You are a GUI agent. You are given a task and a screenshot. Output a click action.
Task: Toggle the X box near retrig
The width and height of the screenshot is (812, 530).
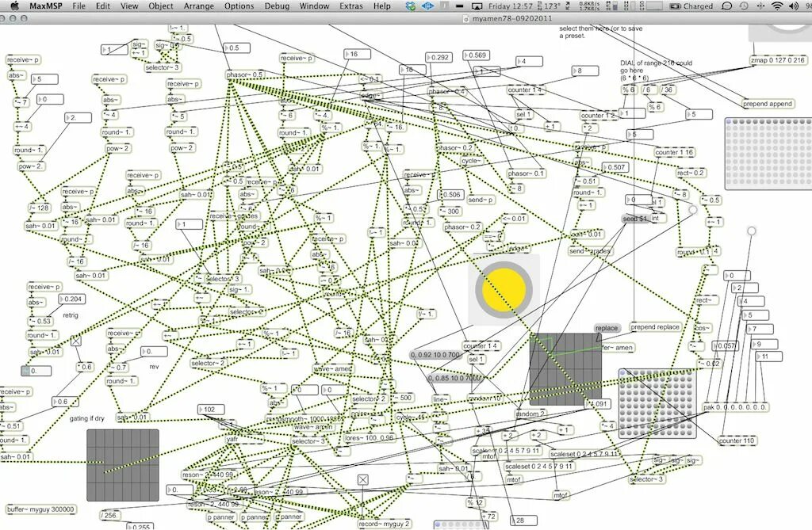(76, 341)
